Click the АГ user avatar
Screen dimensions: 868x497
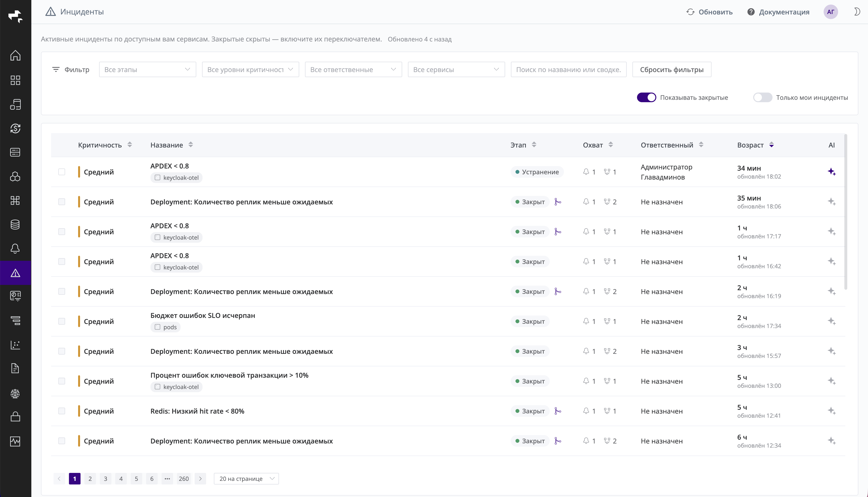(831, 12)
